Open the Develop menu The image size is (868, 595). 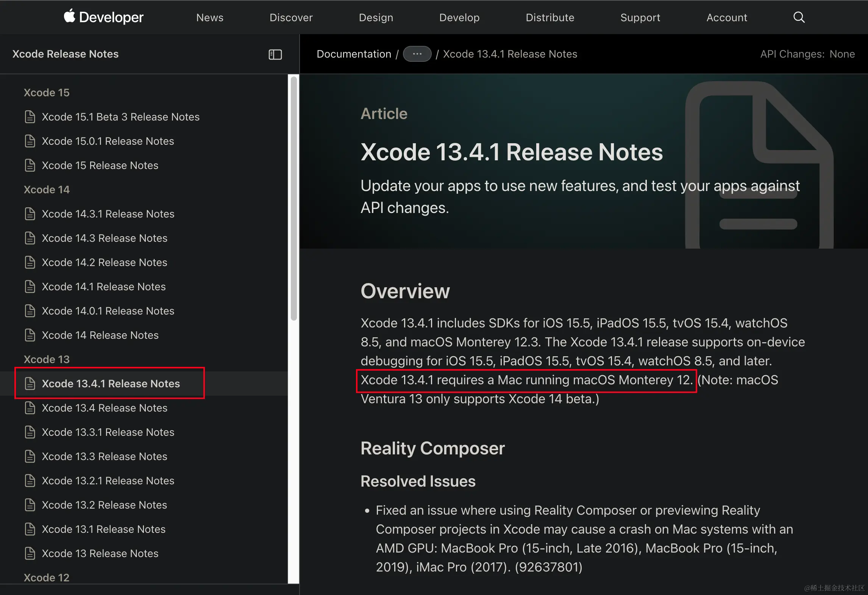459,17
